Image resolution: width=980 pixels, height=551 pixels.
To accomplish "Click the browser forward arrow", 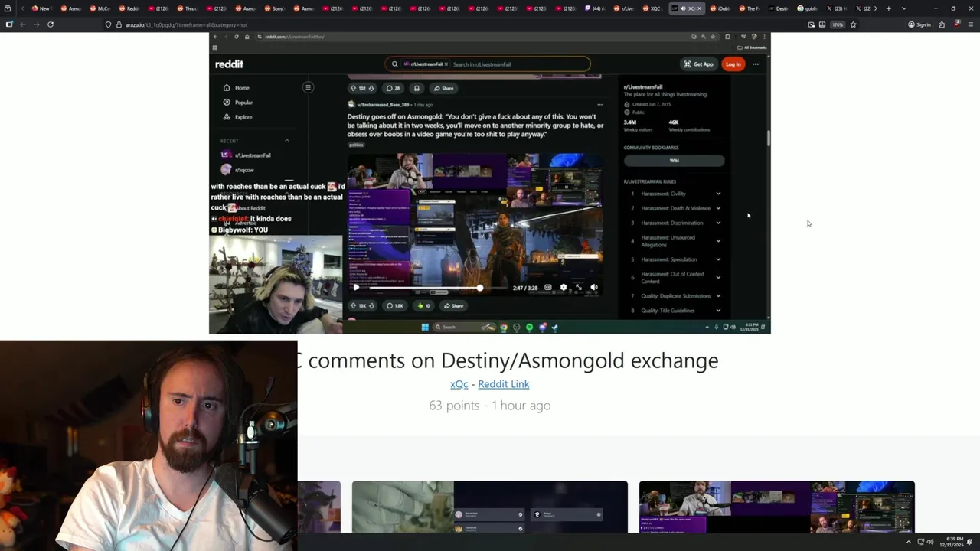I will point(36,24).
